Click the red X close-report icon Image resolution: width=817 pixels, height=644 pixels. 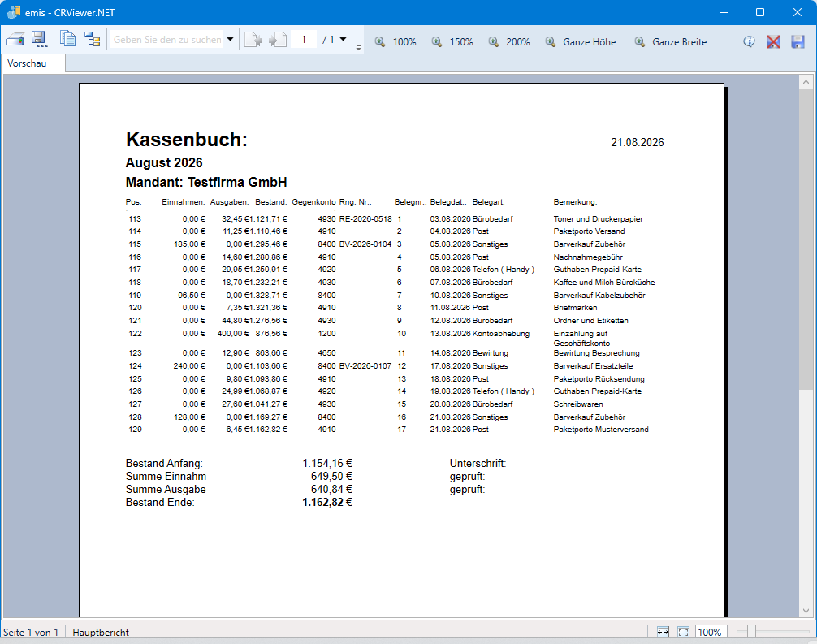(x=773, y=41)
